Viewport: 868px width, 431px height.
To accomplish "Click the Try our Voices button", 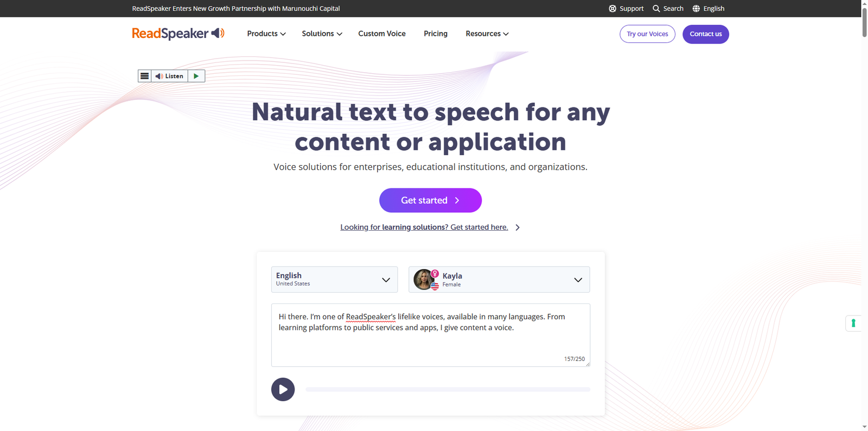I will coord(647,34).
